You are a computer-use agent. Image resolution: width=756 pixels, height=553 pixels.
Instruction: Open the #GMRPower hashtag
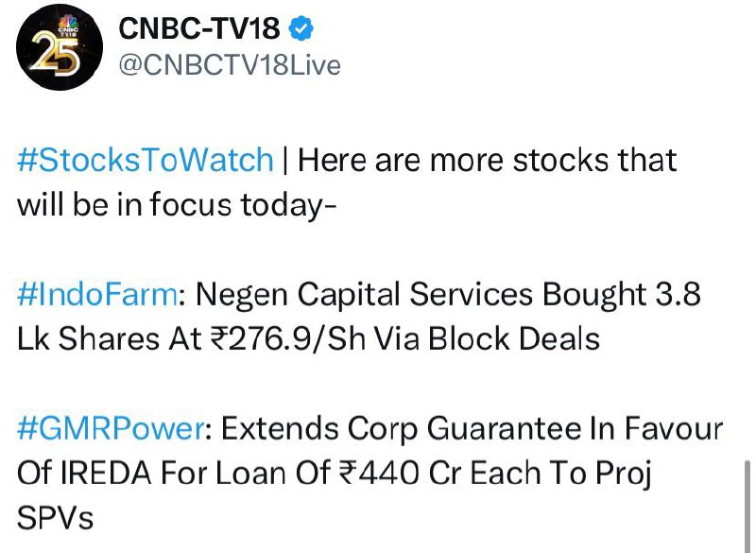click(110, 427)
